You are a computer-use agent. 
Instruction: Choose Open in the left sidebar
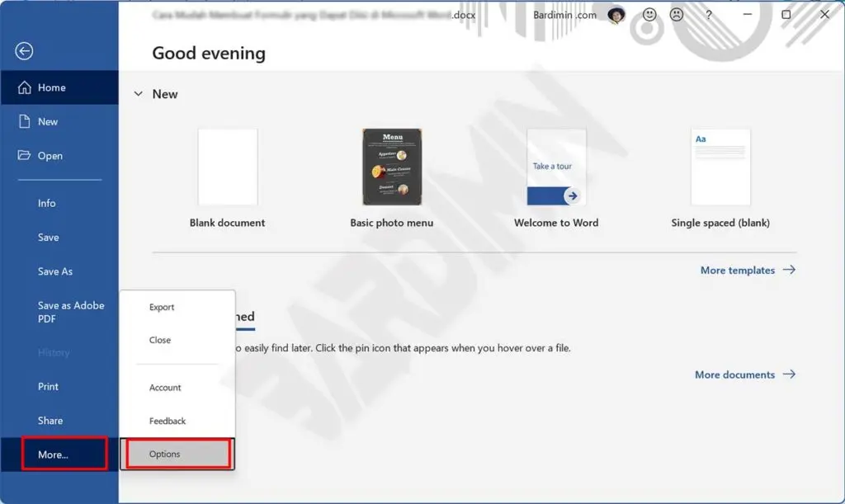click(59, 156)
